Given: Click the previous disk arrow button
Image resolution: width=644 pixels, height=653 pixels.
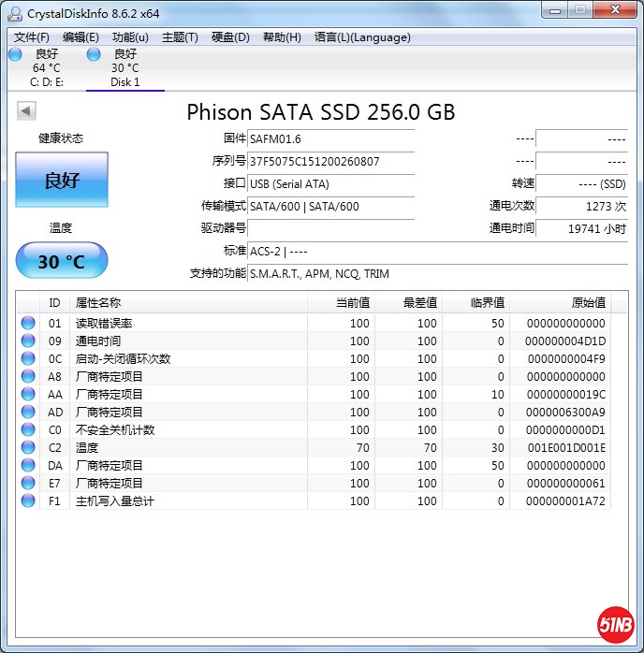Looking at the screenshot, I should click(26, 111).
